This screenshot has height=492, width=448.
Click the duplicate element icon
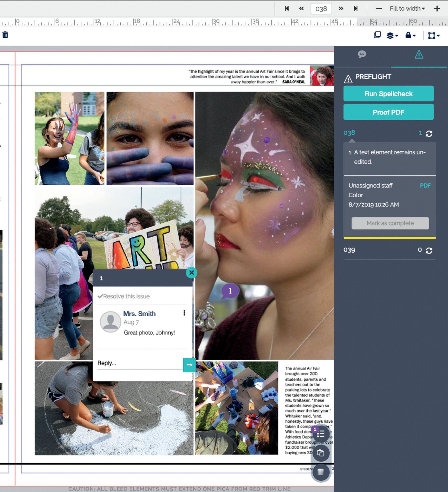tap(377, 35)
